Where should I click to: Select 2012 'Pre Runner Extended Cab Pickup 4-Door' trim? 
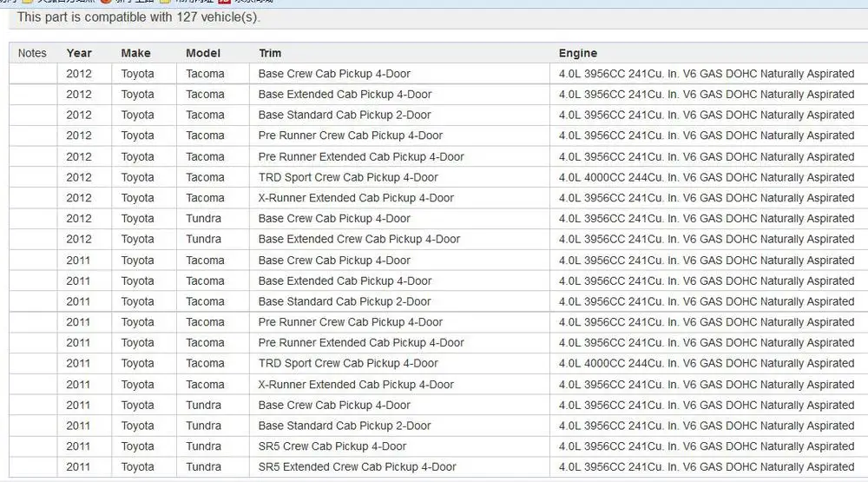coord(361,157)
